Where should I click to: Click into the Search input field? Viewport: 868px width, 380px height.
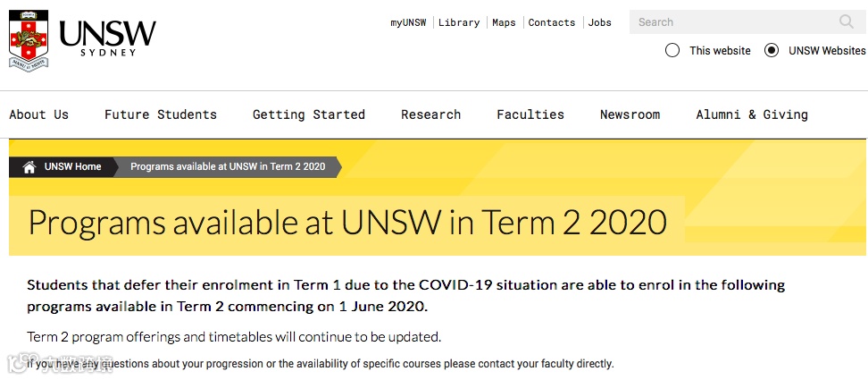tap(732, 22)
